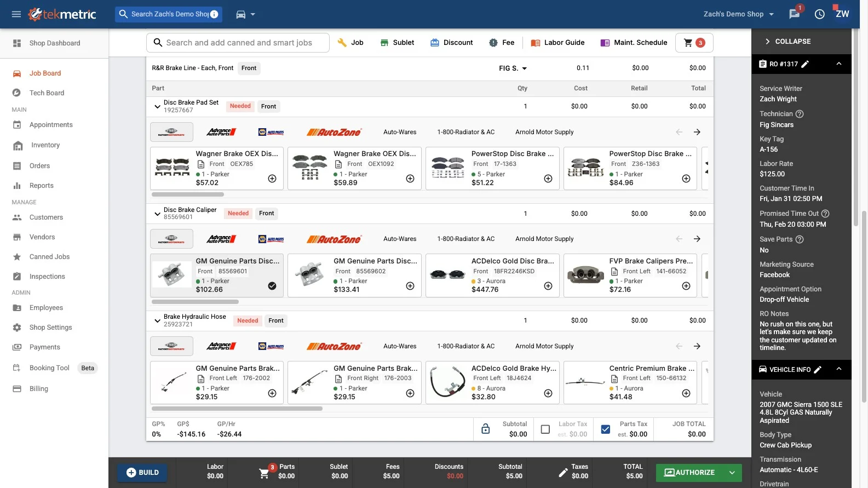Edit taxes pencil icon in footer
The image size is (868, 488).
[x=563, y=472]
